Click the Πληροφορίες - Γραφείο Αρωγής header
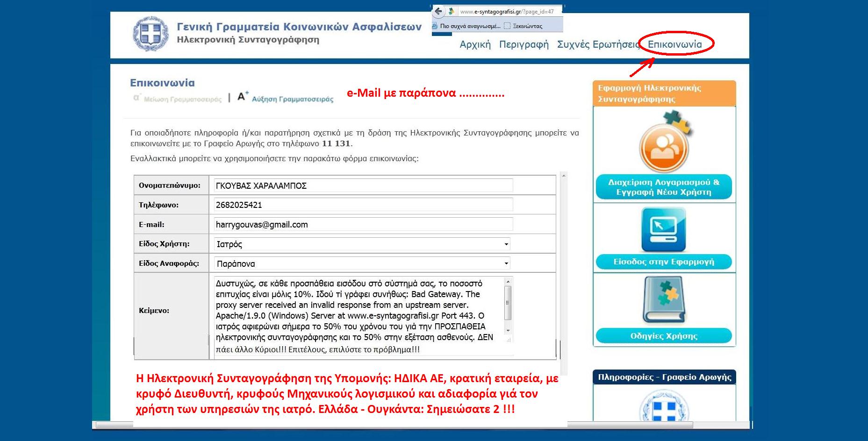The image size is (868, 441). tap(664, 377)
